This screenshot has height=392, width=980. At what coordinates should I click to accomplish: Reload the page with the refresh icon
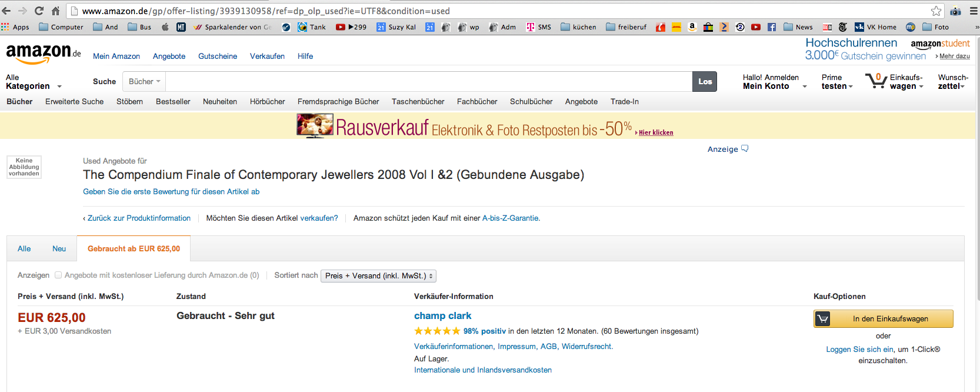39,11
